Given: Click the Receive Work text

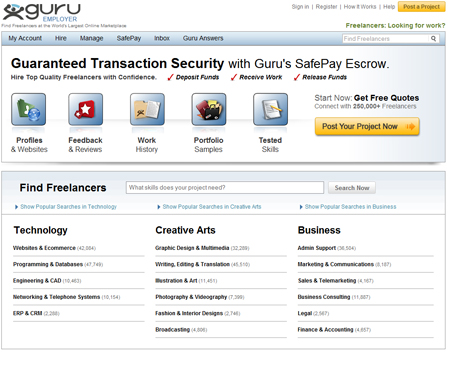Looking at the screenshot, I should pyautogui.click(x=261, y=77).
